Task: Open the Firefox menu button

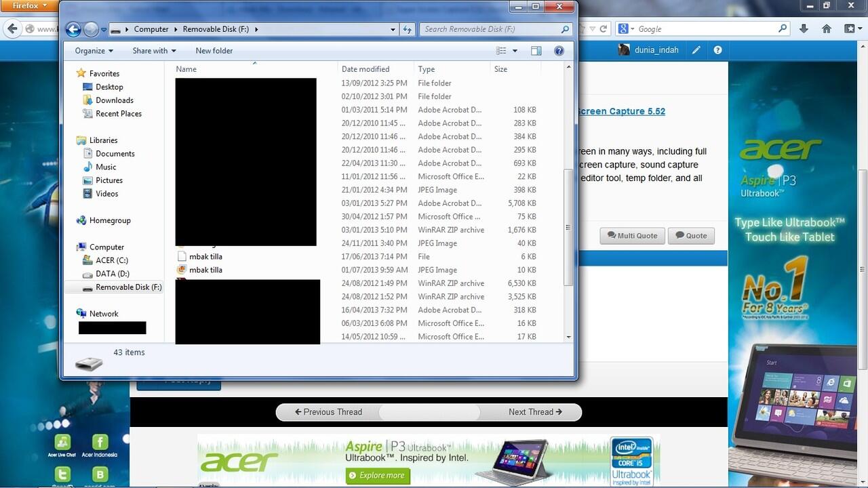Action: [28, 5]
